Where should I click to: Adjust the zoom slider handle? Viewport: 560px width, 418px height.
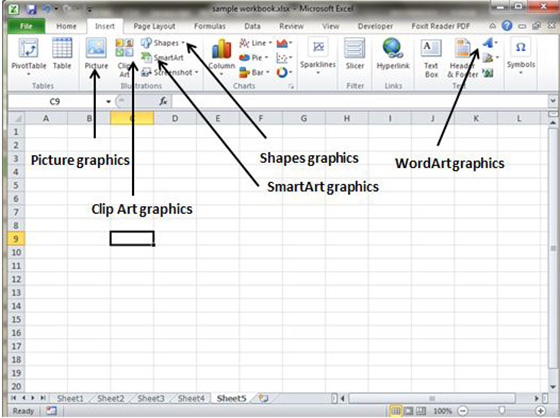coord(502,411)
